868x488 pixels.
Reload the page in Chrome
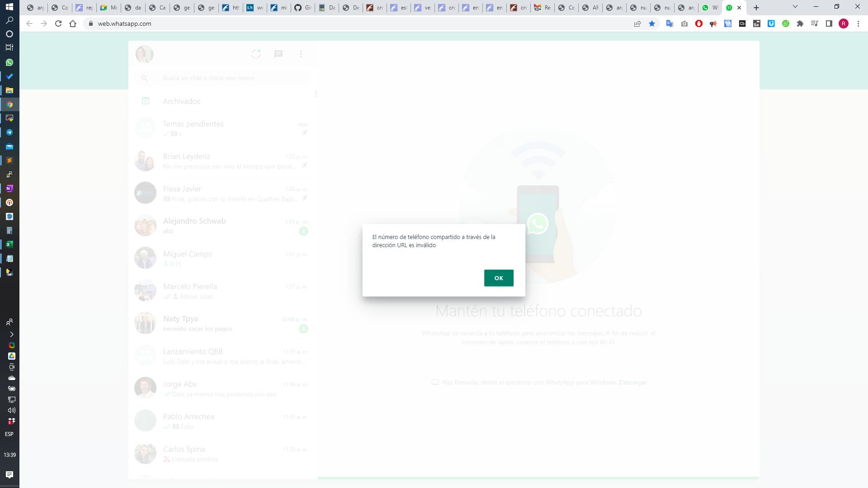(x=58, y=23)
